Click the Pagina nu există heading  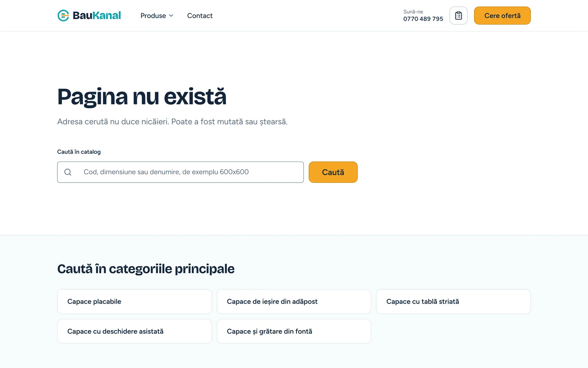[x=142, y=97]
